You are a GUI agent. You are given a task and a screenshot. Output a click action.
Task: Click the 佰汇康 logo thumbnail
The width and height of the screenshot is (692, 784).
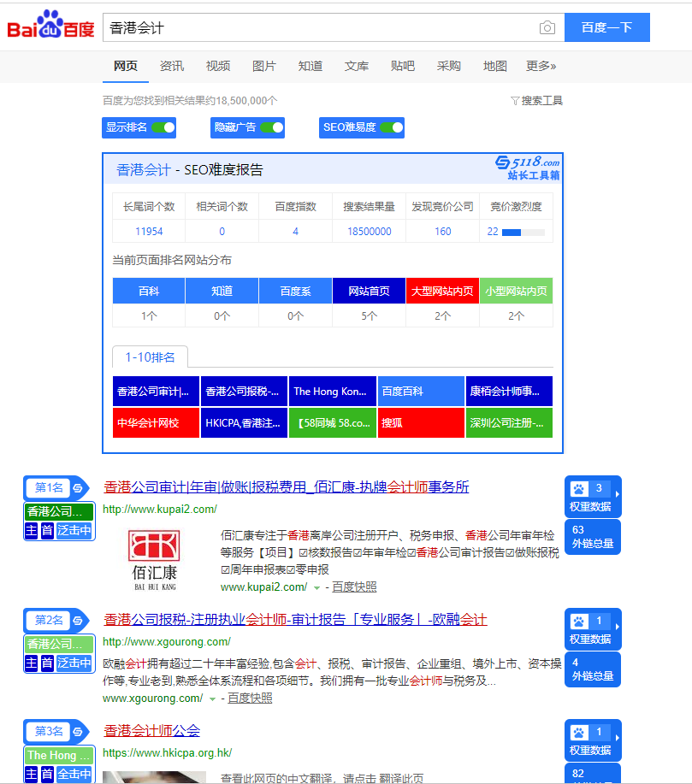(x=154, y=560)
